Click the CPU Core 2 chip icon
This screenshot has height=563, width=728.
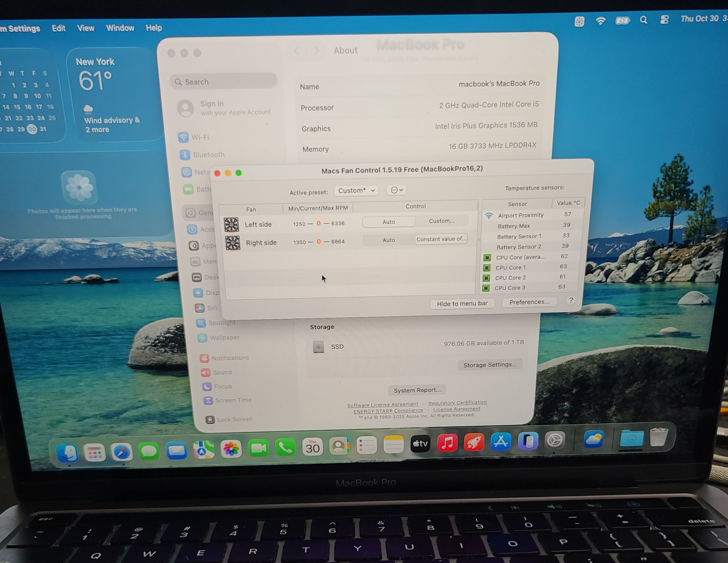coord(486,278)
